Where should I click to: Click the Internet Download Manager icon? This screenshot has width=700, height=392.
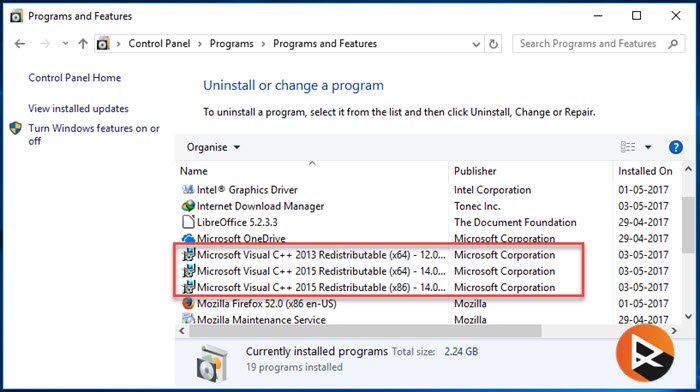(188, 206)
